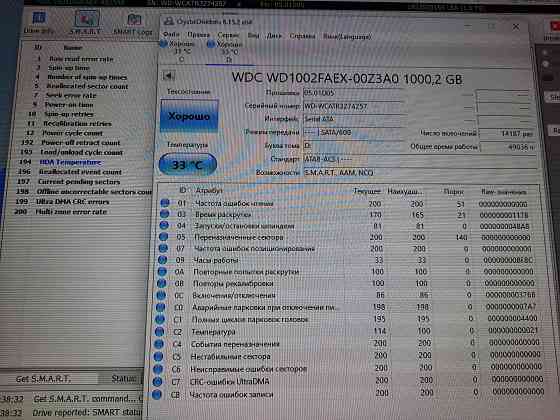560x420 pixels.
Task: Click the leftmost disk toolbar icon in background window
Action: (39, 22)
